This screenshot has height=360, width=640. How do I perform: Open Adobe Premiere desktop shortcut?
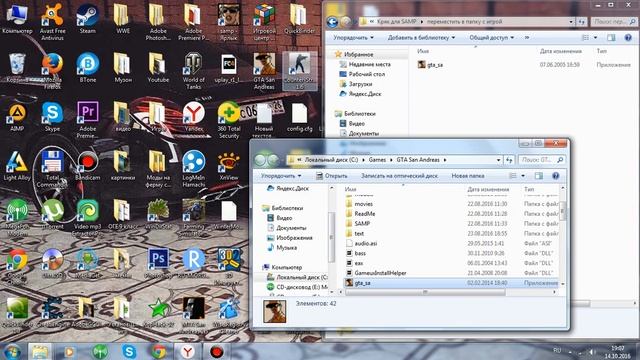(87, 120)
